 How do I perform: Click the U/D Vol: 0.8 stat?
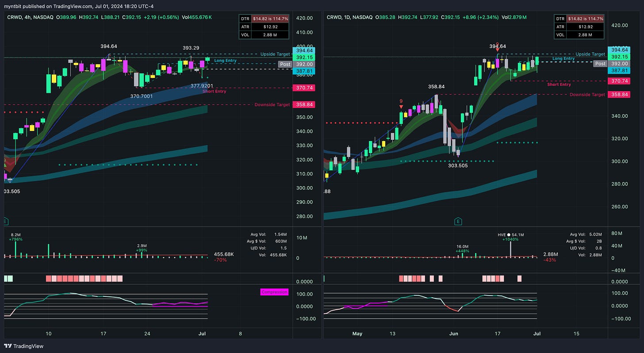[585, 248]
